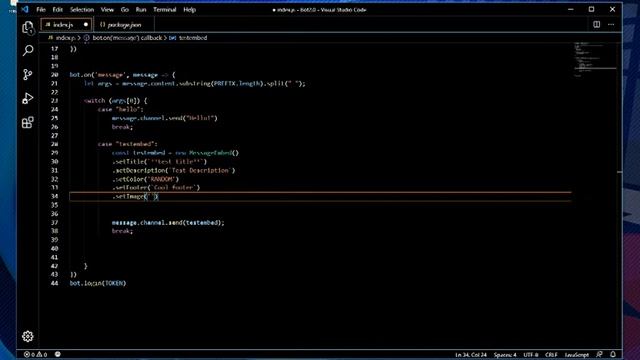Click the const testembed declaration line
640x360 pixels.
[x=175, y=153]
